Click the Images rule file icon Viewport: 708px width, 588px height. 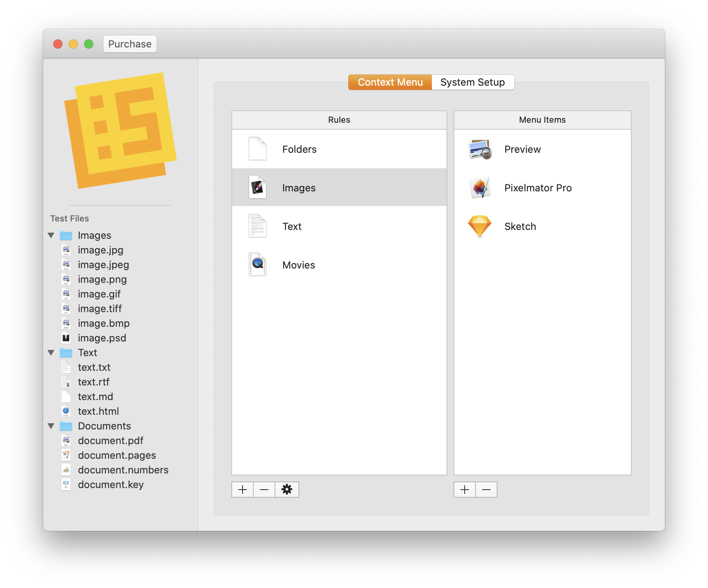[258, 188]
